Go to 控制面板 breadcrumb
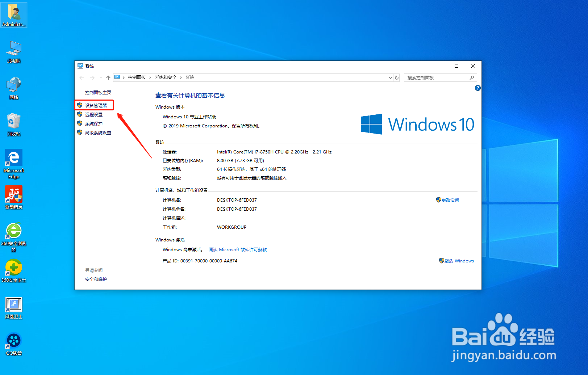Image resolution: width=588 pixels, height=375 pixels. click(x=137, y=77)
